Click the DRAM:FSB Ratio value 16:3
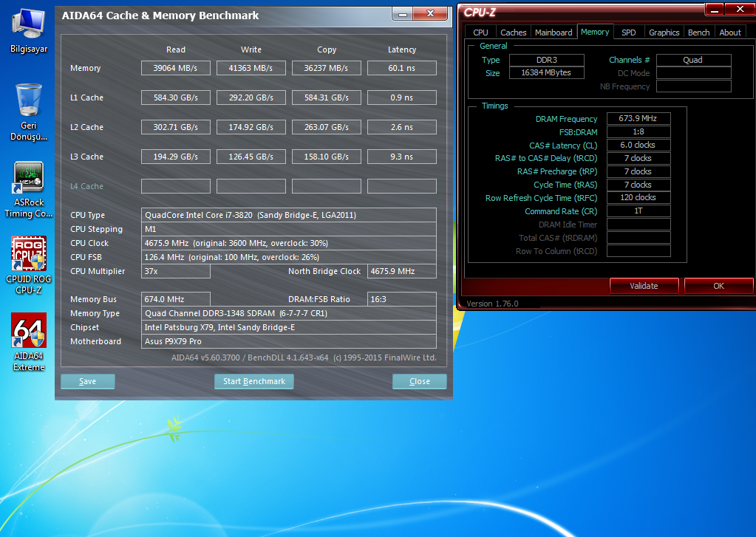This screenshot has height=537, width=756. (401, 299)
